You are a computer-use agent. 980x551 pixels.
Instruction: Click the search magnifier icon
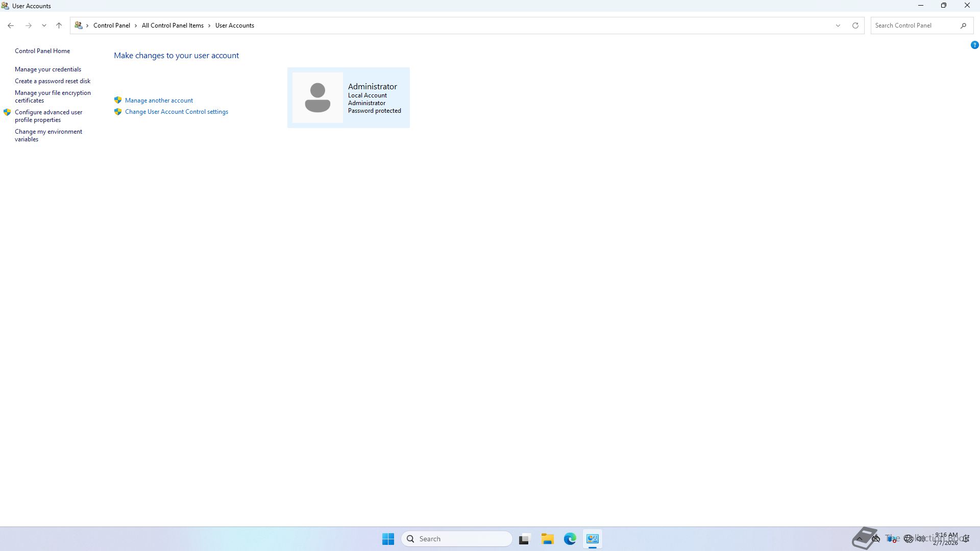(963, 26)
